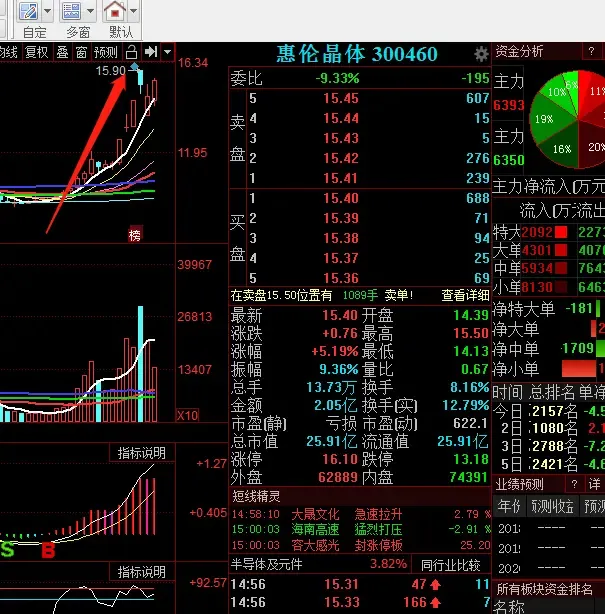Click the 今日 ranking row 2157名

[x=548, y=411]
